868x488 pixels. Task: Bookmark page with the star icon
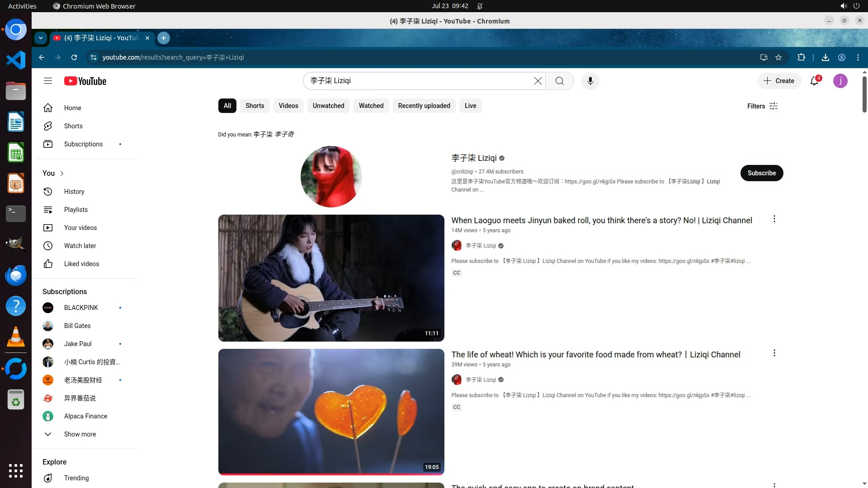[778, 57]
